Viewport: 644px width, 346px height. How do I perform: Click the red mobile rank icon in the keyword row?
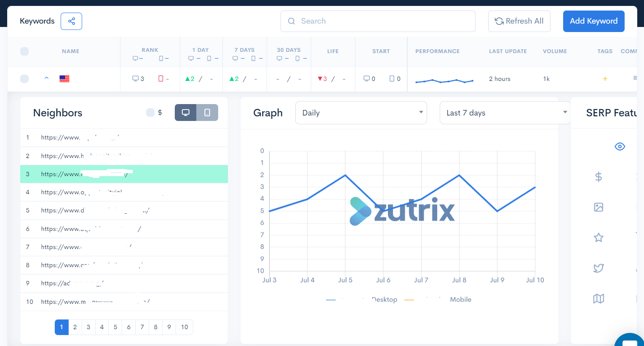pos(161,79)
